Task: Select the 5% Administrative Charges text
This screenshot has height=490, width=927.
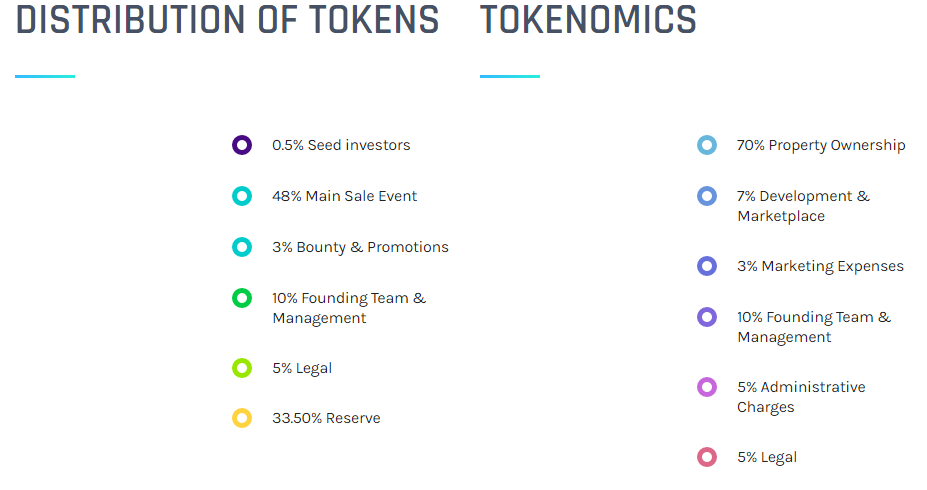Action: 801,397
